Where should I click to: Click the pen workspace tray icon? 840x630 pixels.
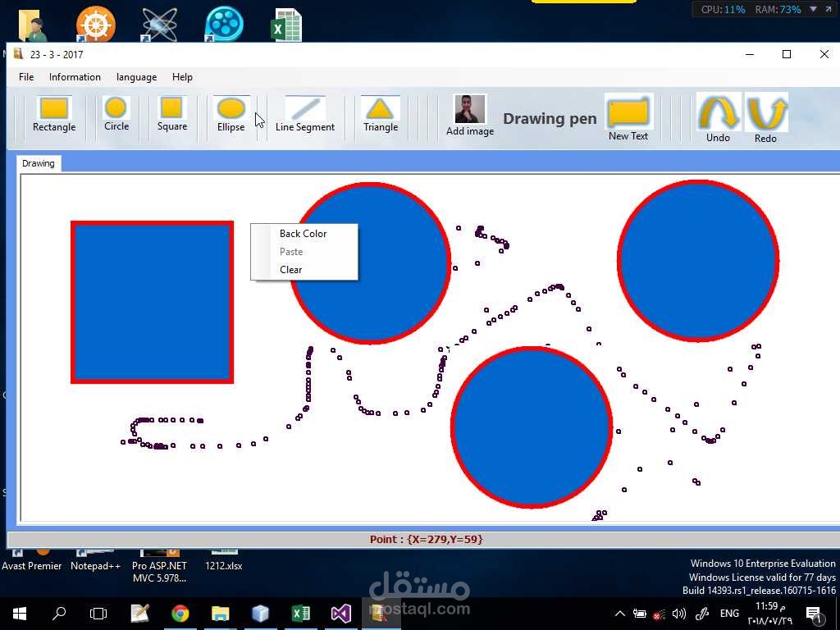[x=702, y=614]
